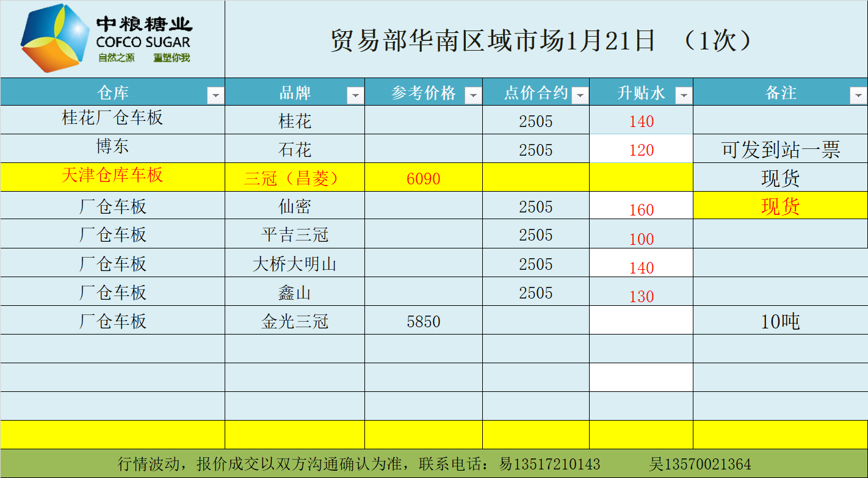
Task: Click the 三冠（昌菱） brand cell
Action: 294,178
